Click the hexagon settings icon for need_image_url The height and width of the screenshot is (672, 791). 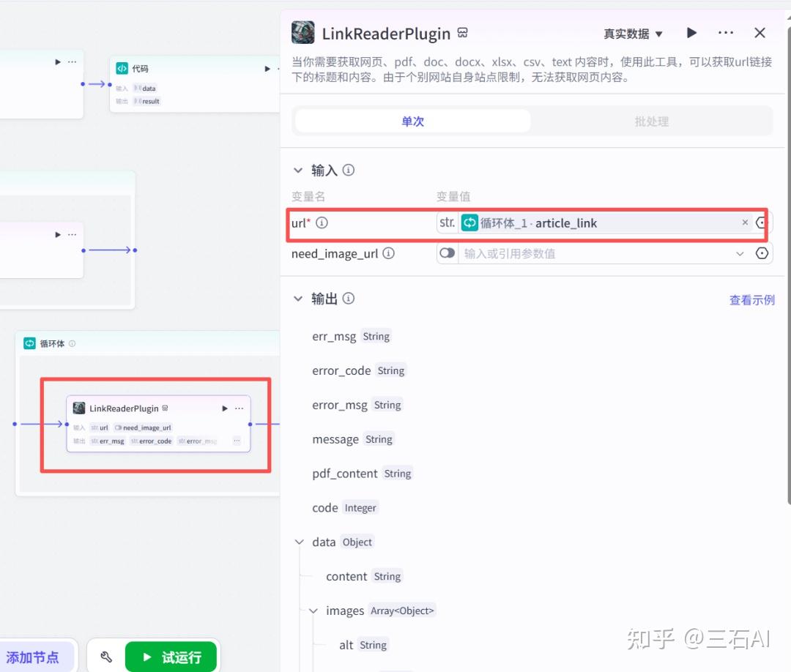tap(762, 253)
